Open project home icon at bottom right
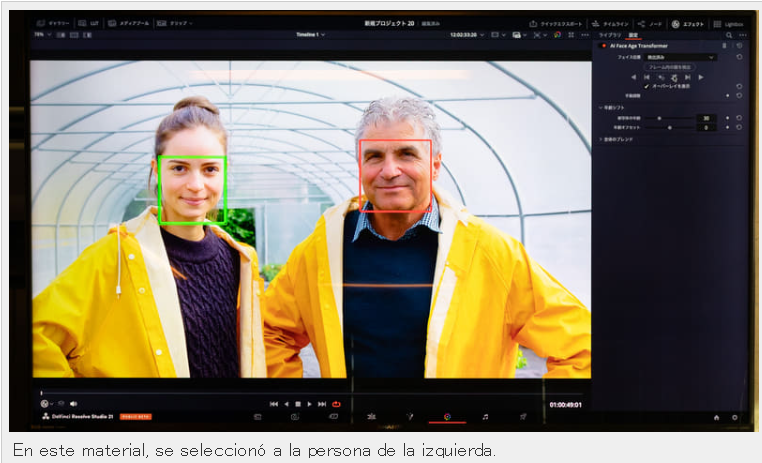 click(x=716, y=417)
